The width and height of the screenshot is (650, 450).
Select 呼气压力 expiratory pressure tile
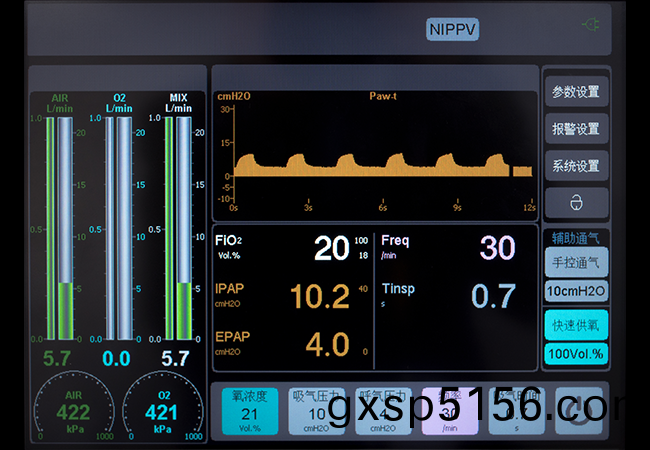(383, 411)
